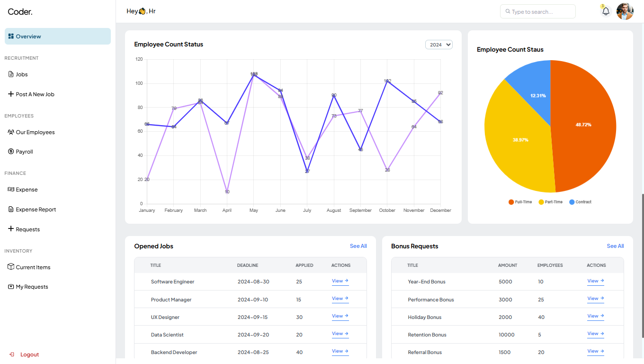Click the plus icon beside Post A New Job
This screenshot has width=644, height=364.
[11, 94]
